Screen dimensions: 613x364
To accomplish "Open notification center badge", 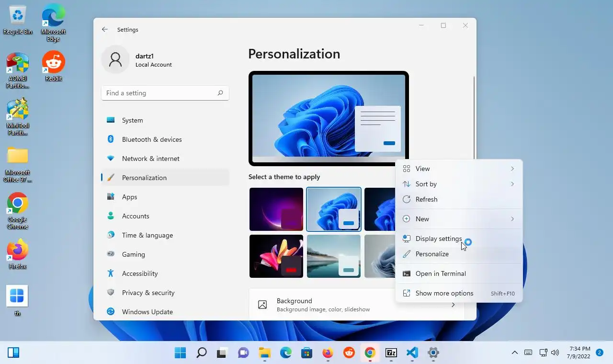I will (599, 353).
